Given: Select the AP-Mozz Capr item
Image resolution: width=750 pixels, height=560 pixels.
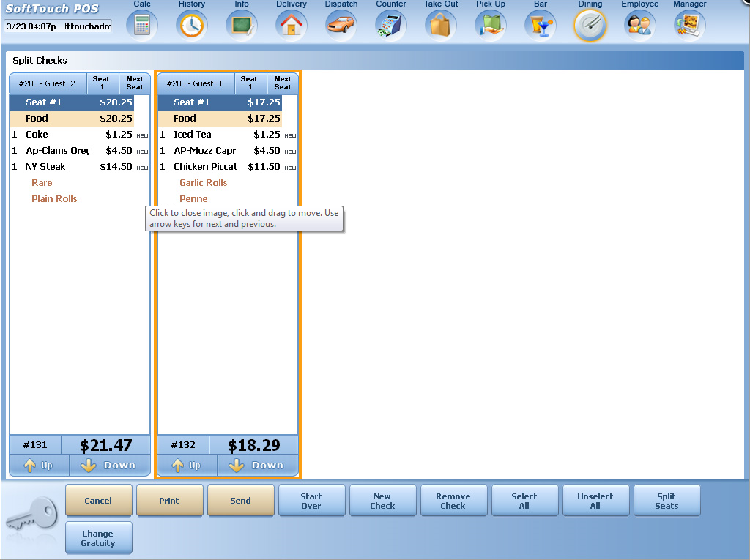Looking at the screenshot, I should click(x=227, y=151).
